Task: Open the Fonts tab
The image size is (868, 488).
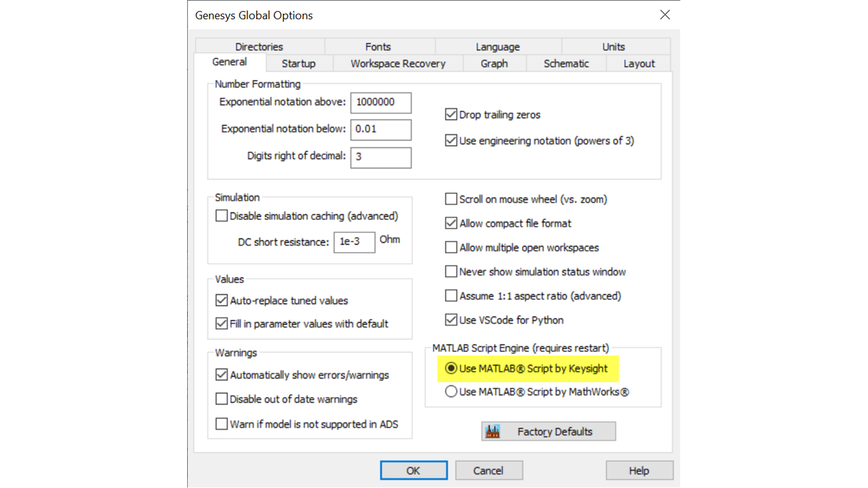Action: tap(378, 47)
